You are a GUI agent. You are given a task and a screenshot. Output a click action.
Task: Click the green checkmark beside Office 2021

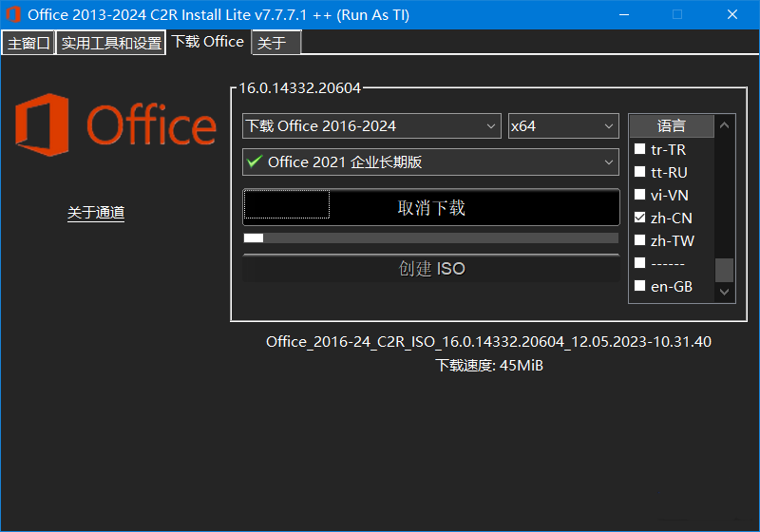(x=254, y=162)
